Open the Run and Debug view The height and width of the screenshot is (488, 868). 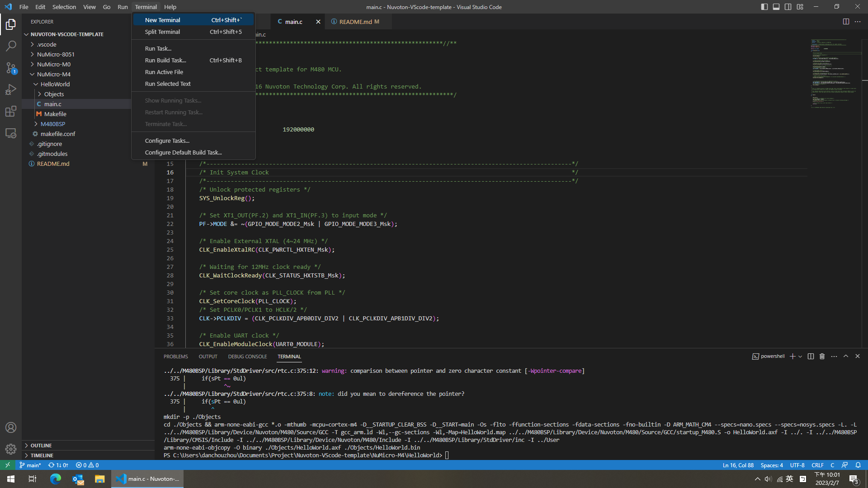[11, 89]
